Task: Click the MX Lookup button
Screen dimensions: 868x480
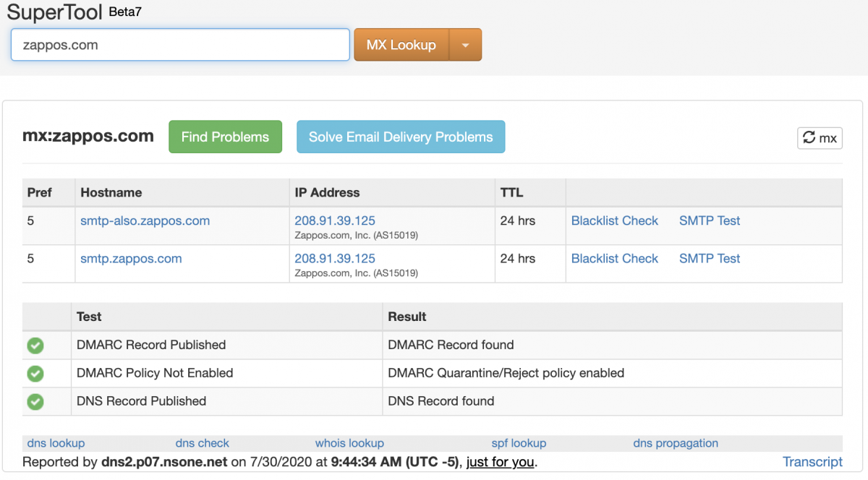Action: pyautogui.click(x=401, y=45)
